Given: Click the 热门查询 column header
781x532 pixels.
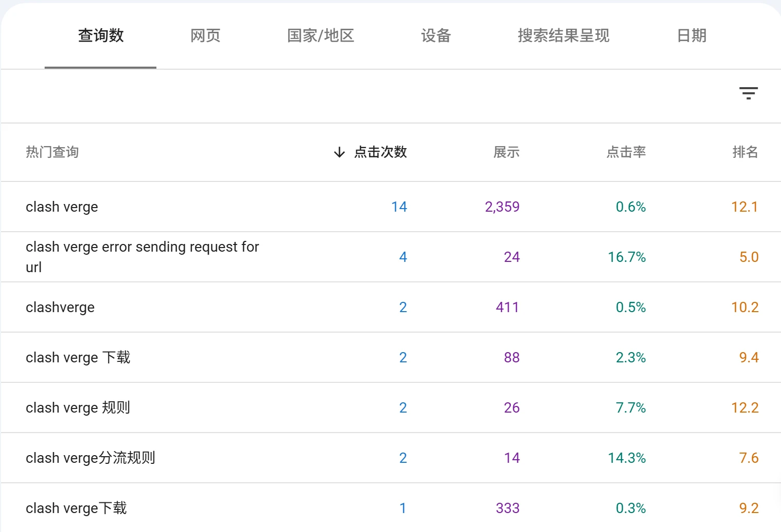Looking at the screenshot, I should (x=52, y=152).
